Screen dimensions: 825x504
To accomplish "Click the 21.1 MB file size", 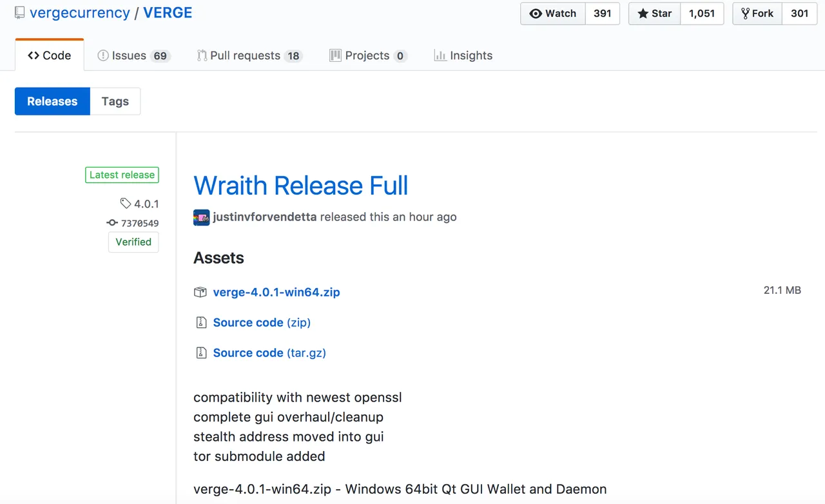I will pyautogui.click(x=782, y=290).
